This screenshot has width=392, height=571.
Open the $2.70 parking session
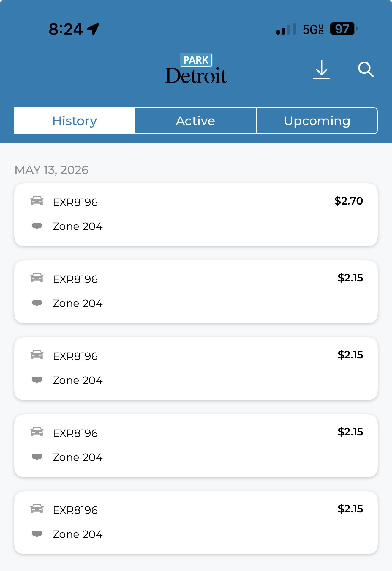196,215
